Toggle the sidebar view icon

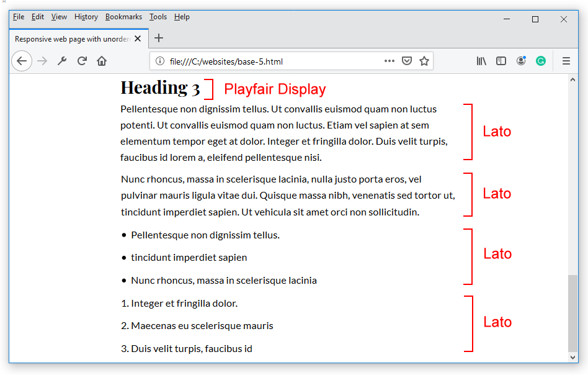[x=501, y=61]
